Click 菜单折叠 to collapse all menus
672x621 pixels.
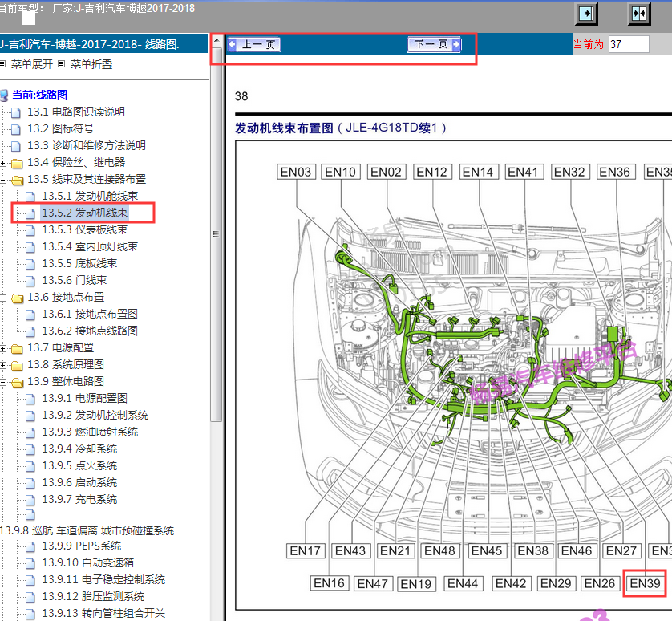(91, 64)
